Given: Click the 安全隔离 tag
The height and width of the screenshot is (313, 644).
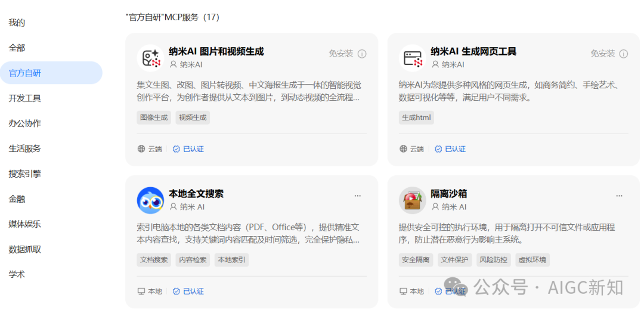Looking at the screenshot, I should (416, 260).
